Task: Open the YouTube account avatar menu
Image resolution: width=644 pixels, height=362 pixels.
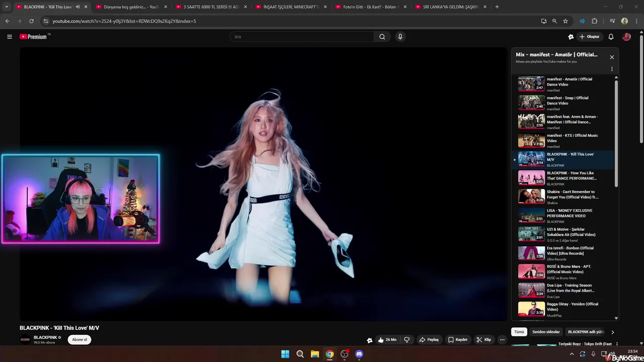Action: click(x=626, y=37)
